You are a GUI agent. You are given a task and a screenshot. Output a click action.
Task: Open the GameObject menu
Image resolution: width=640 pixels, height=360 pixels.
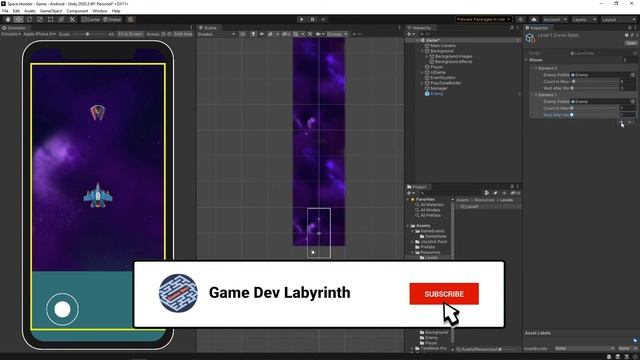pyautogui.click(x=51, y=11)
